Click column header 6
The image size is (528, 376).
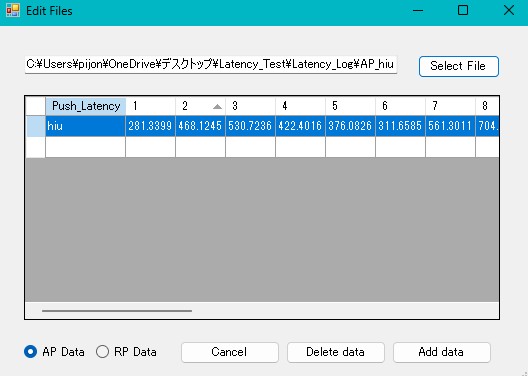pos(400,106)
